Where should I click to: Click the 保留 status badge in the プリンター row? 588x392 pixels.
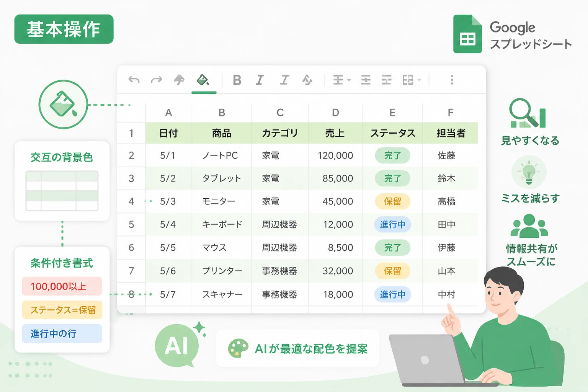coord(392,271)
